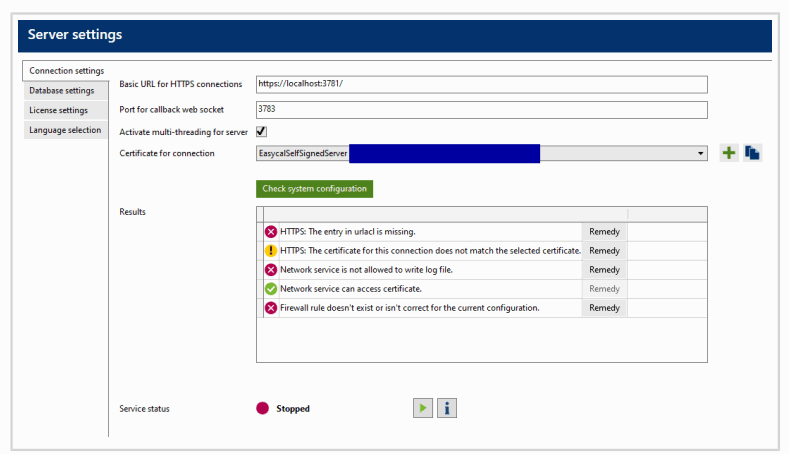Open License settings tab

pyautogui.click(x=65, y=110)
